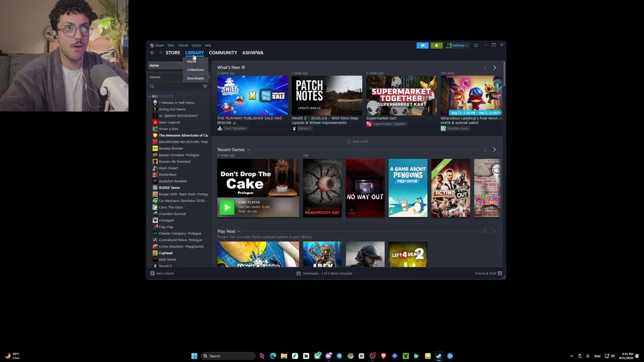This screenshot has width=644, height=362.
Task: Click Add shelf button
Action: tap(357, 142)
